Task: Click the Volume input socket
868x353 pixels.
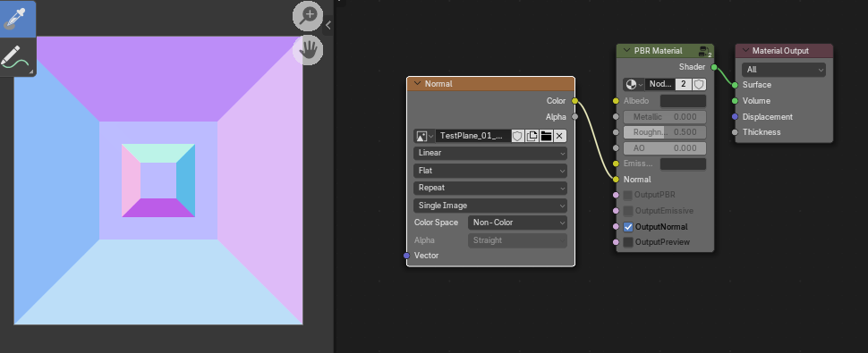Action: [735, 101]
